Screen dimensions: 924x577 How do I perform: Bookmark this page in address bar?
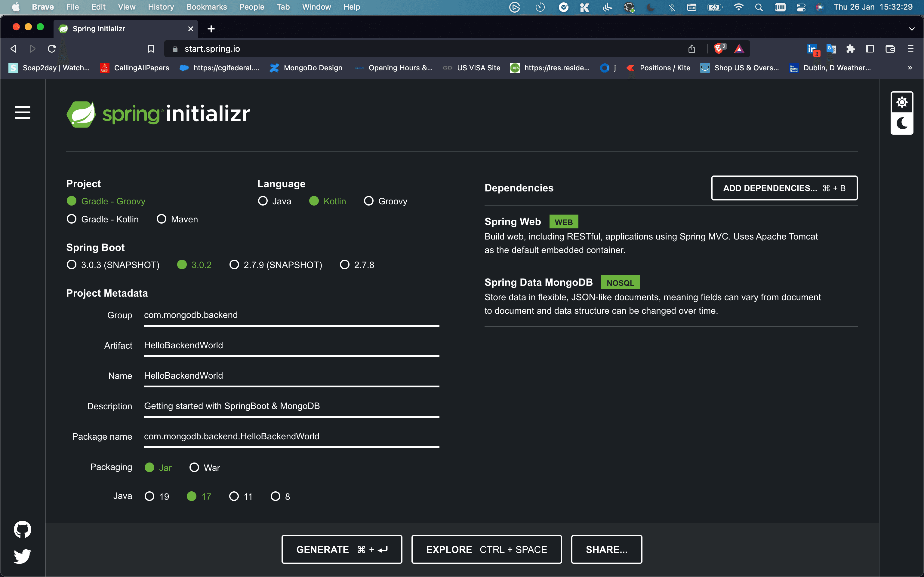(151, 48)
